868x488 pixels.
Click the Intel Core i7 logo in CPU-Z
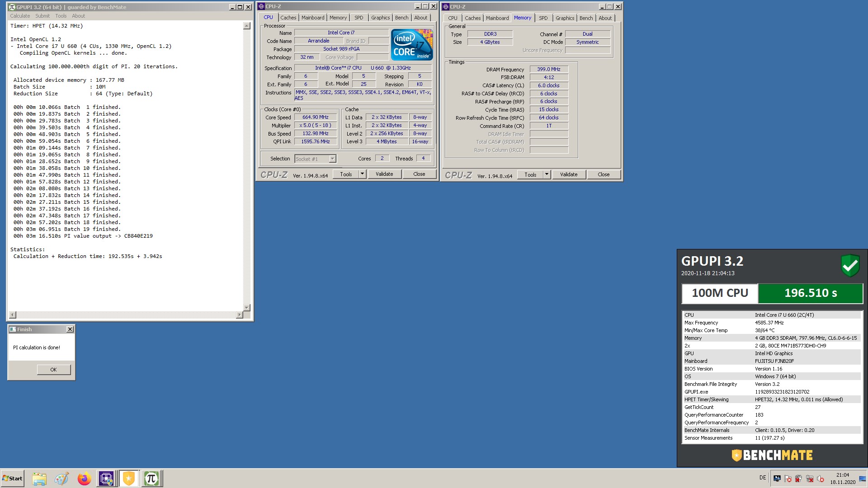coord(412,45)
